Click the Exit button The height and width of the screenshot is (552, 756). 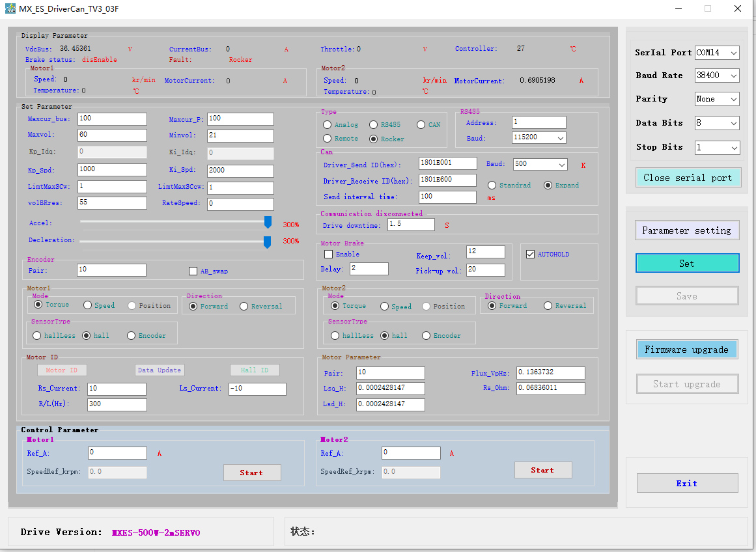[x=687, y=483]
